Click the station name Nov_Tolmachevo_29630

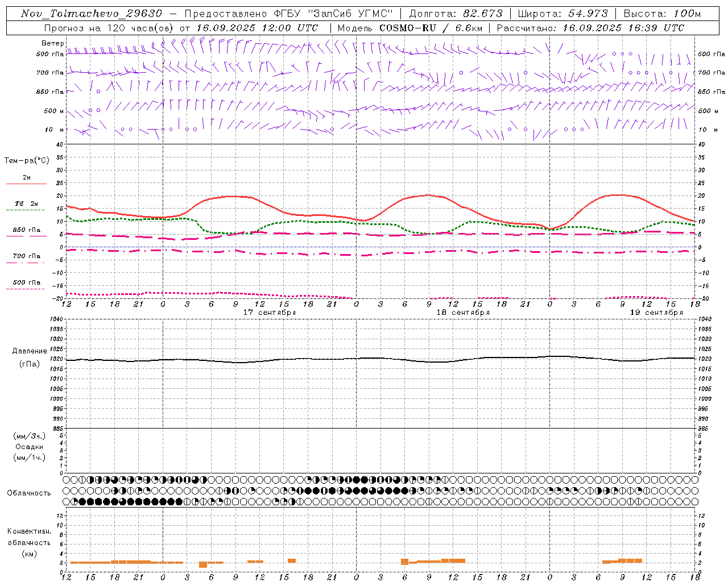[92, 14]
